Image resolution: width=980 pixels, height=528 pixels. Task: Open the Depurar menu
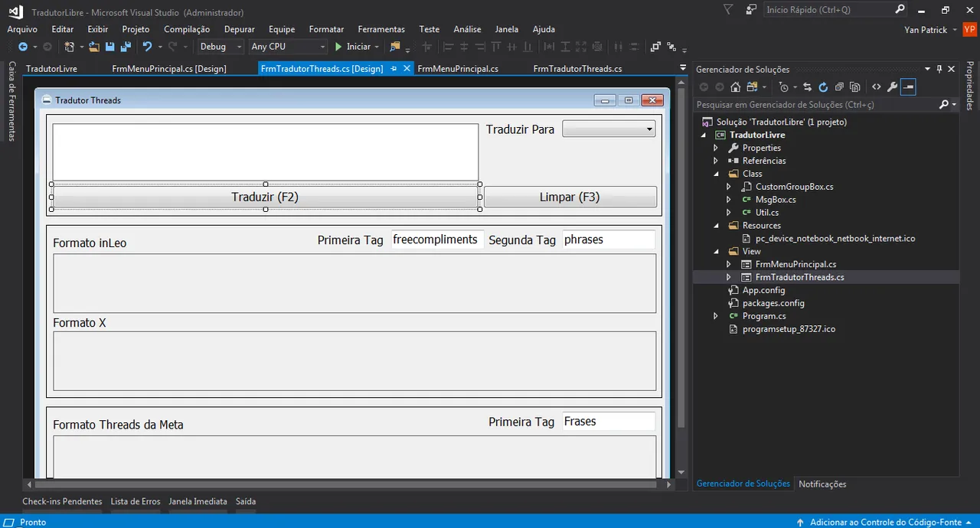point(240,29)
